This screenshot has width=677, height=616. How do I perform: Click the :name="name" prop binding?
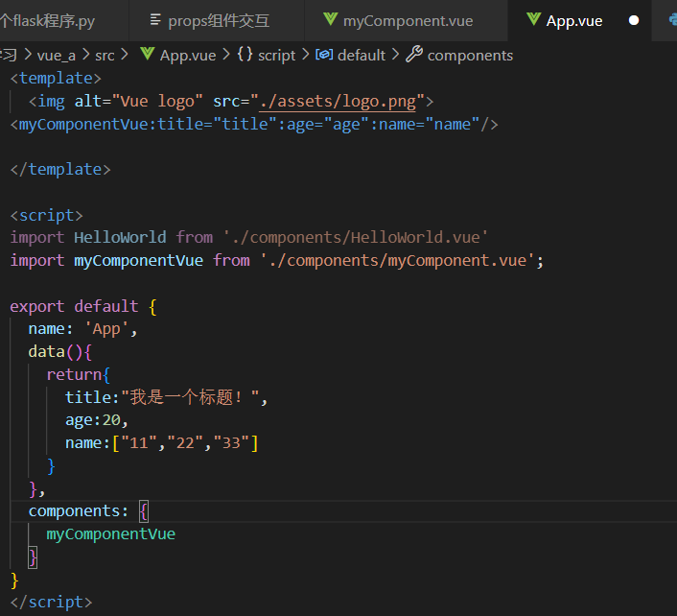(425, 125)
